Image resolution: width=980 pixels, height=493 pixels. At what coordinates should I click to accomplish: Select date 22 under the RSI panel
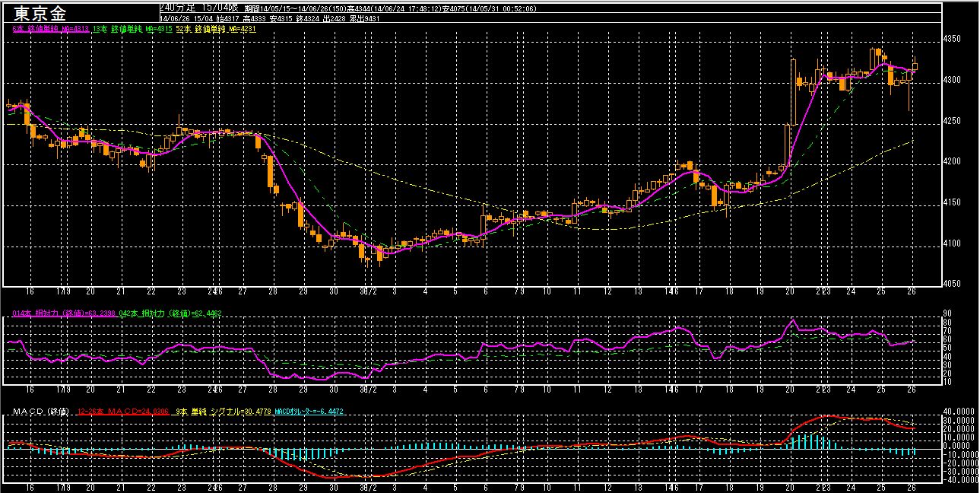point(151,389)
